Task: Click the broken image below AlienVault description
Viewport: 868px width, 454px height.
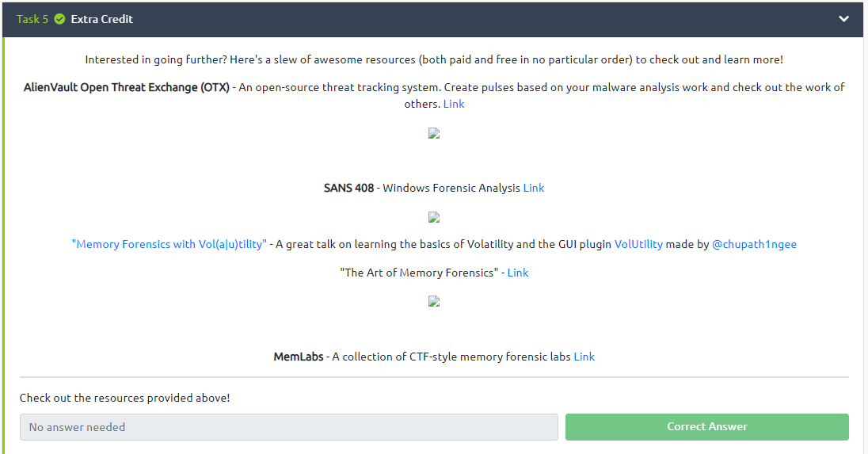Action: [433, 133]
